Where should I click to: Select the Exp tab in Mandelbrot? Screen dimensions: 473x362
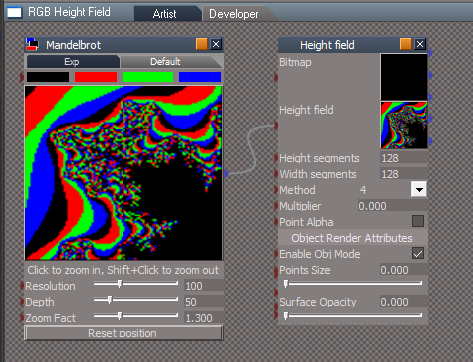coord(72,62)
